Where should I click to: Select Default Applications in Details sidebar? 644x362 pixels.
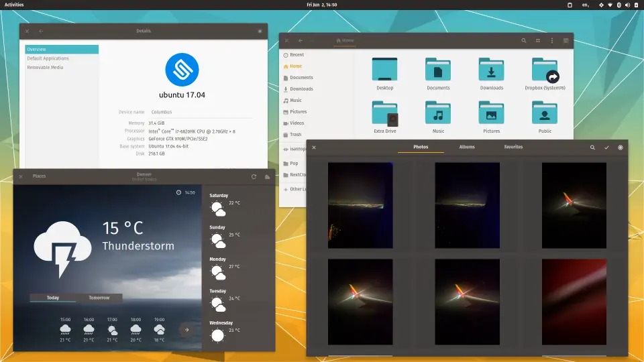[x=48, y=58]
